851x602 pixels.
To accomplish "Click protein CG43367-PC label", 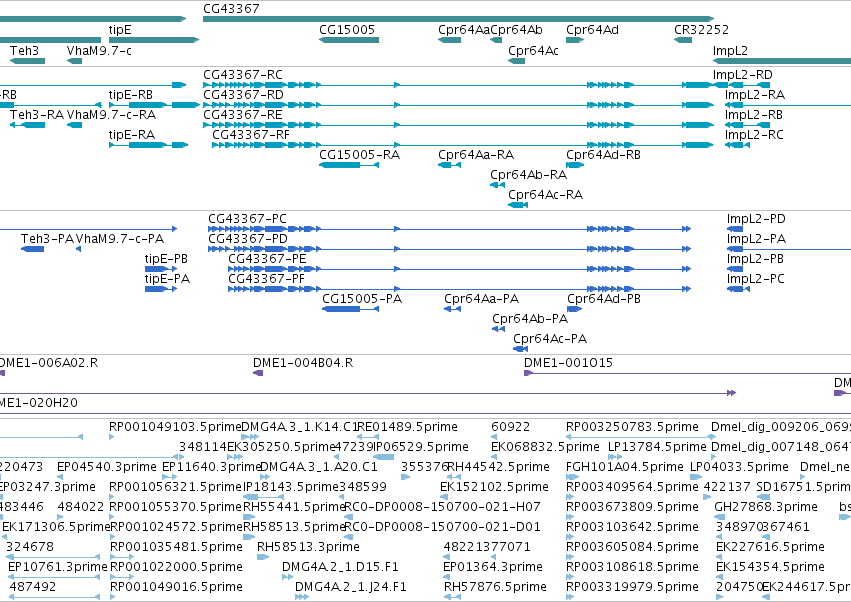I will click(x=247, y=219).
